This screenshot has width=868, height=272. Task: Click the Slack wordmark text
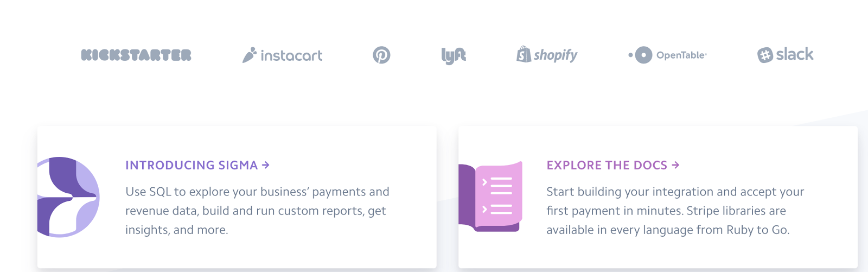click(795, 54)
